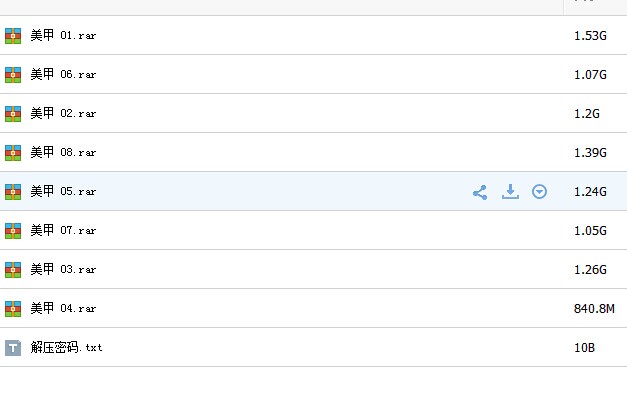
Task: Open the 美甲 04.rar file name
Action: pos(63,308)
